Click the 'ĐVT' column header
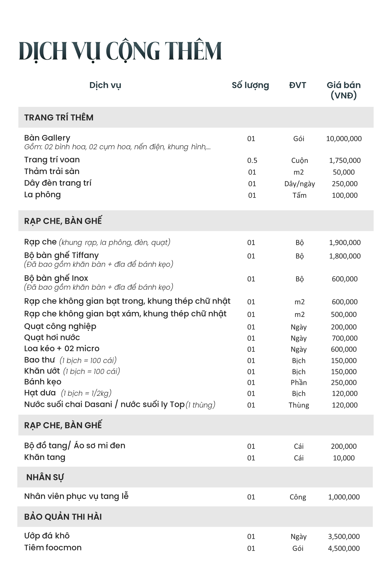 298,85
